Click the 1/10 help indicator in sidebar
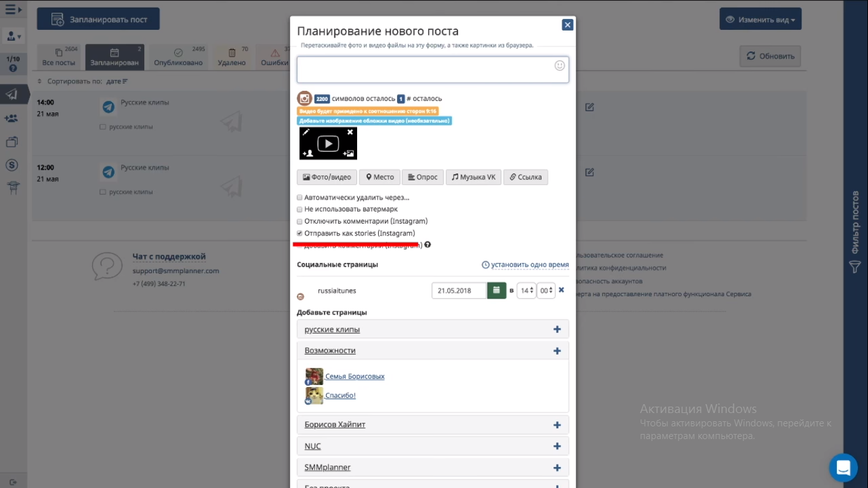This screenshot has height=488, width=868. point(13,63)
